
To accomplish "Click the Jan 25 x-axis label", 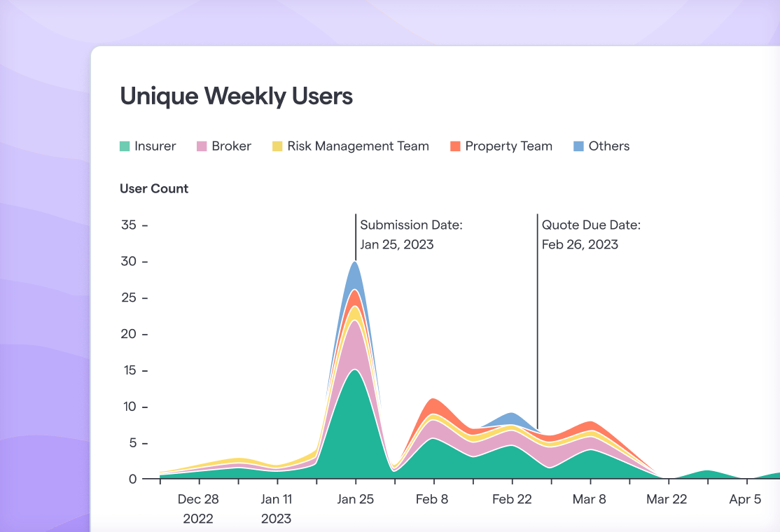I will [355, 499].
